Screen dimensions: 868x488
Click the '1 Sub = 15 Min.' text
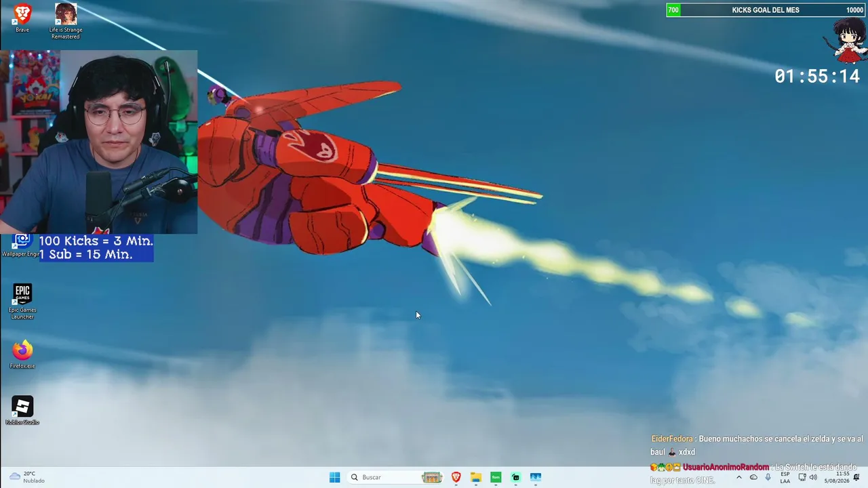tap(85, 254)
